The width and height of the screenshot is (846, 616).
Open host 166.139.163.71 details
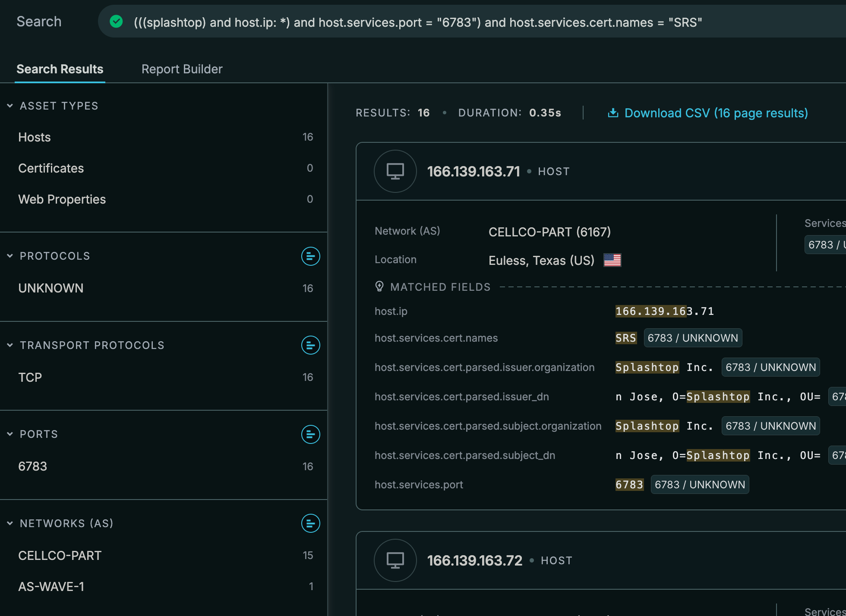(x=473, y=172)
